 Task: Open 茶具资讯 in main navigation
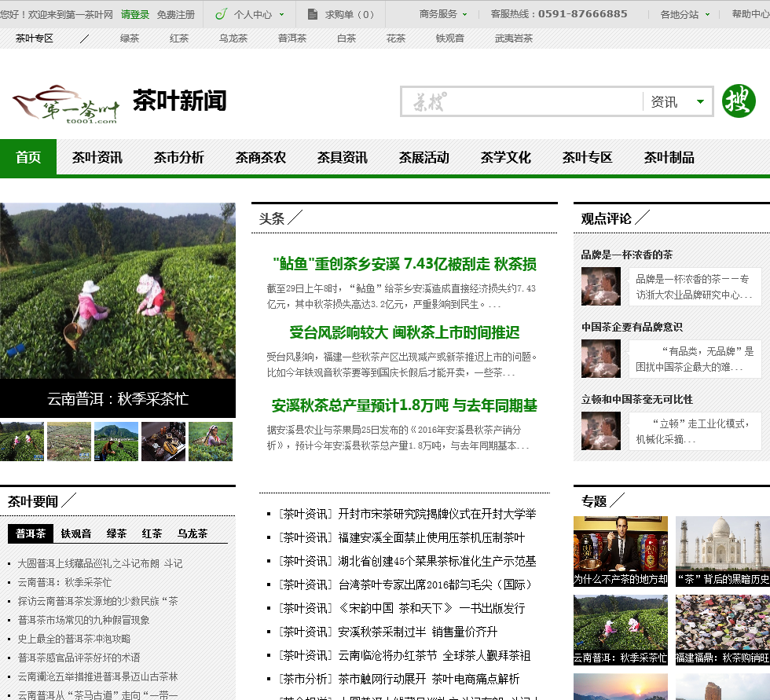tap(343, 157)
